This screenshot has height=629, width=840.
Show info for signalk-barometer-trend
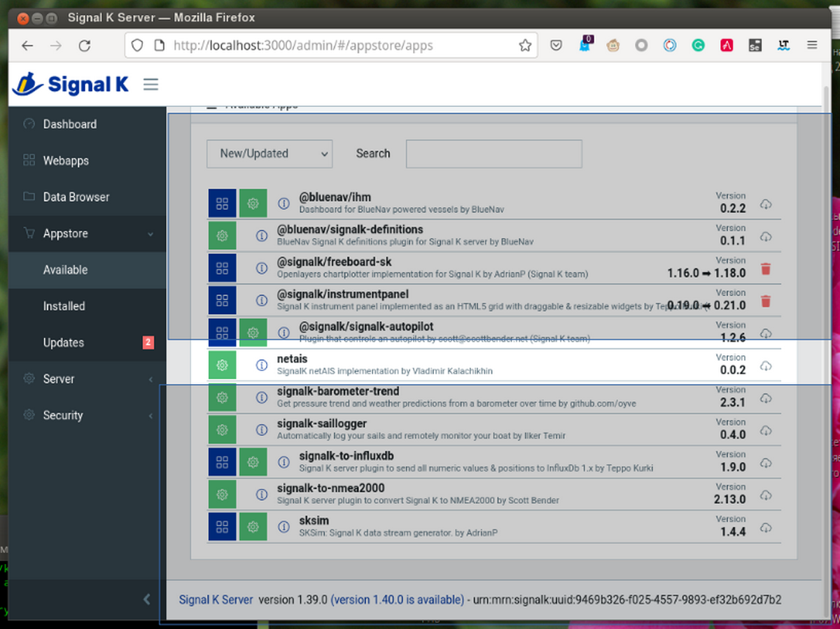261,397
